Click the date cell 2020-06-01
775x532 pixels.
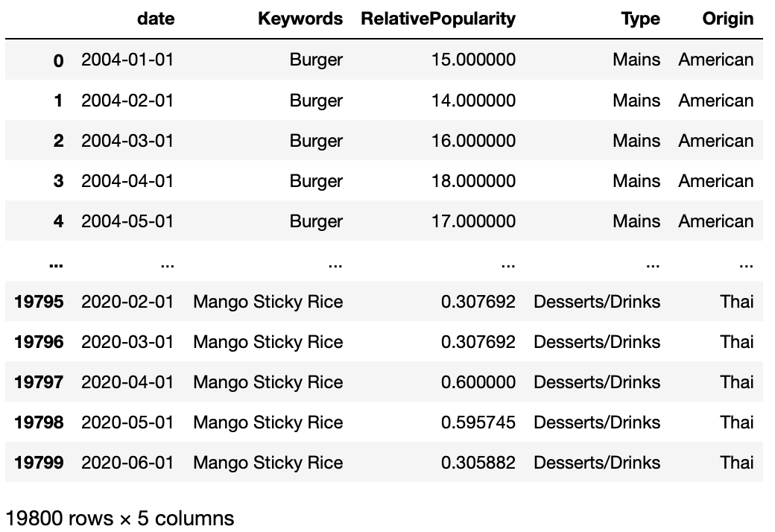pos(127,463)
